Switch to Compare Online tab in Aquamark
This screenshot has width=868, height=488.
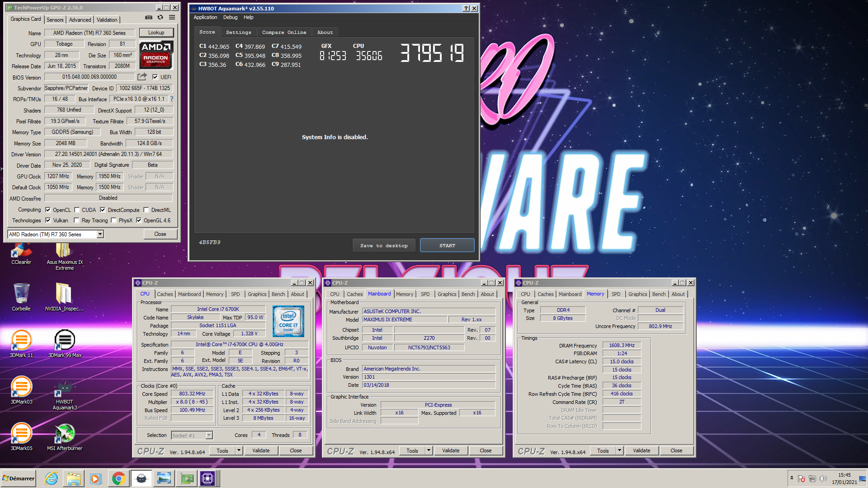(x=284, y=32)
